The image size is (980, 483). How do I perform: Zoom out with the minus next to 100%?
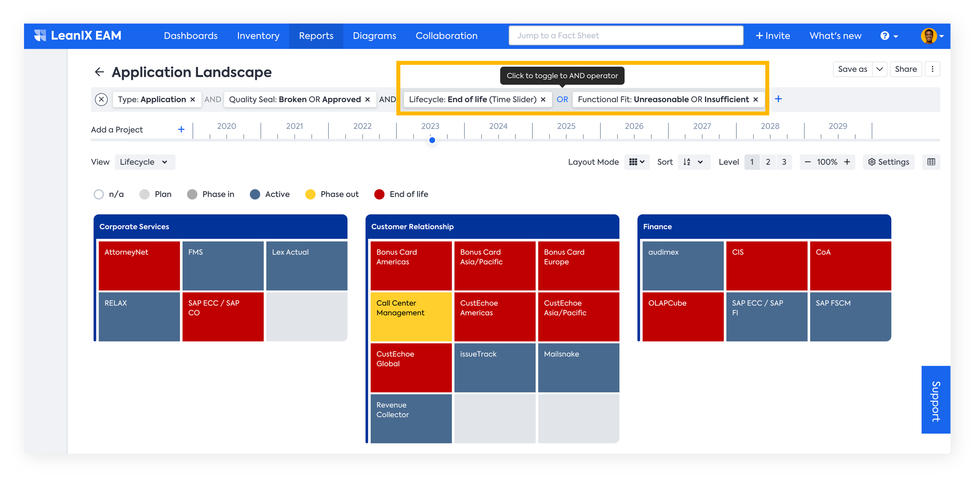808,162
